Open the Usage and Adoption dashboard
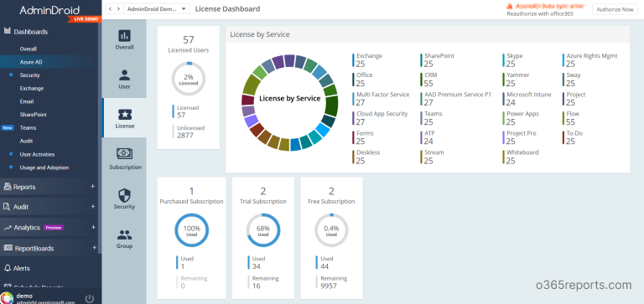 [x=44, y=167]
